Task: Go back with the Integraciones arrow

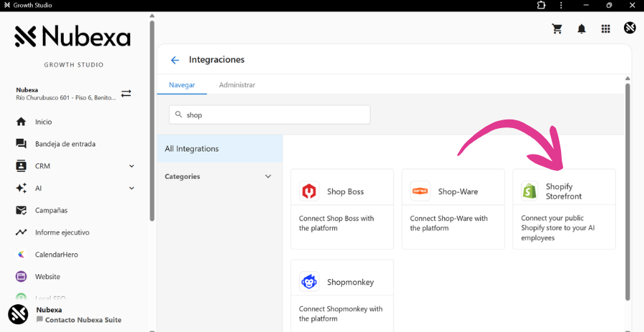Action: coord(175,60)
